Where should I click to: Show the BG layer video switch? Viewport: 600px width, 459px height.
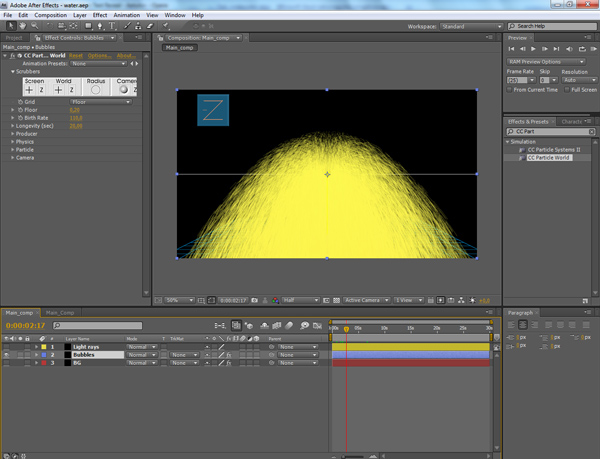click(6, 363)
